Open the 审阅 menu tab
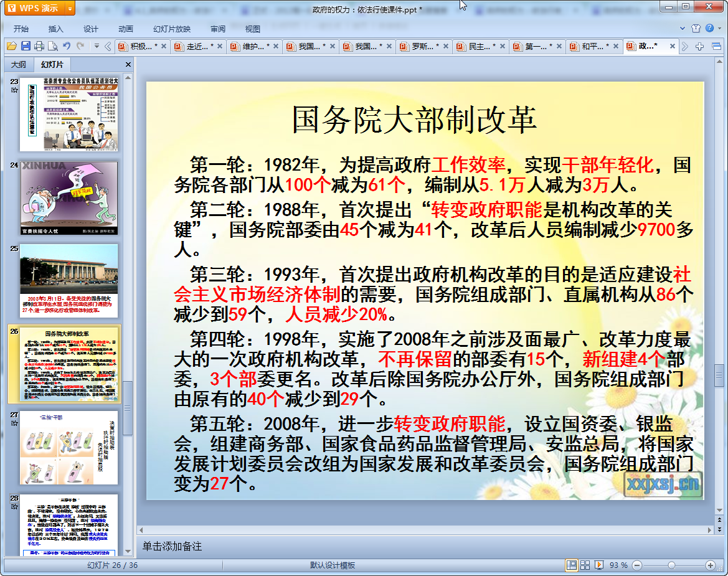This screenshot has width=728, height=576. click(218, 29)
